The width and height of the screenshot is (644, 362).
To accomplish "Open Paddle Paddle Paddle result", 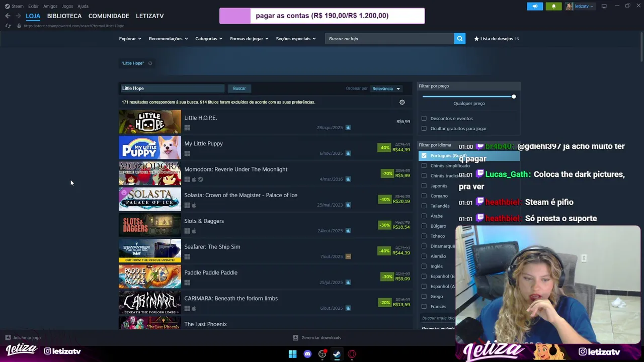I will point(266,277).
